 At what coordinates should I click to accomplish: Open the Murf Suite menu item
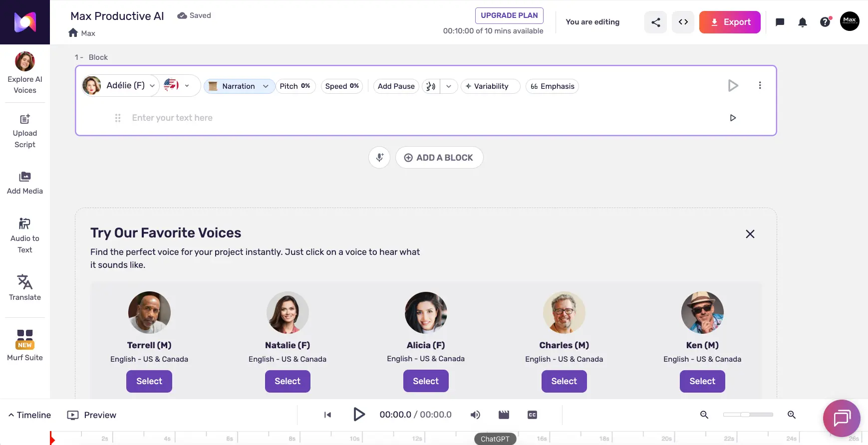point(25,345)
